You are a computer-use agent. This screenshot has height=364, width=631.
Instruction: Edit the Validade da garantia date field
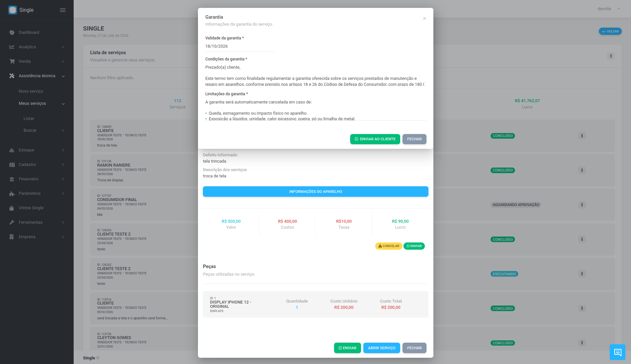[239, 46]
